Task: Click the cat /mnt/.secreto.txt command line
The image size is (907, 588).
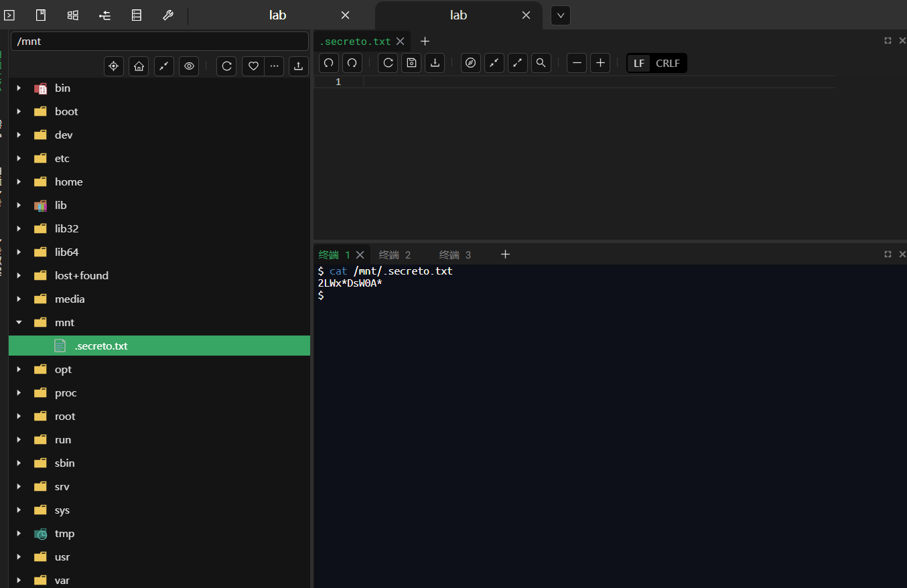Action: pyautogui.click(x=385, y=271)
